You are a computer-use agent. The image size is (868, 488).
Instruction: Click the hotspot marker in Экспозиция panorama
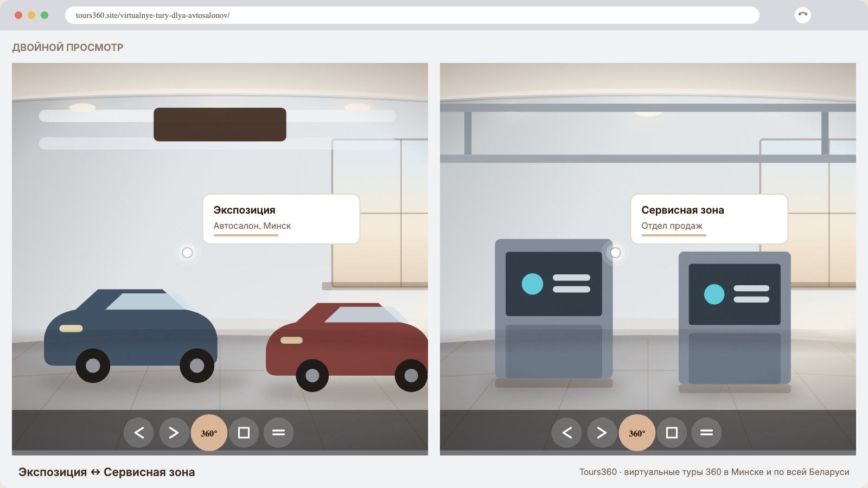click(x=187, y=253)
